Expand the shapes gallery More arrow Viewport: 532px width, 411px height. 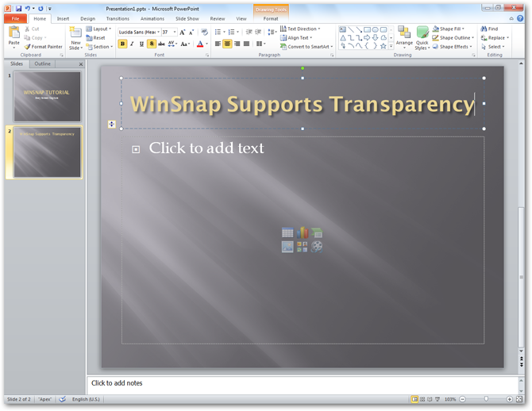pyautogui.click(x=391, y=46)
